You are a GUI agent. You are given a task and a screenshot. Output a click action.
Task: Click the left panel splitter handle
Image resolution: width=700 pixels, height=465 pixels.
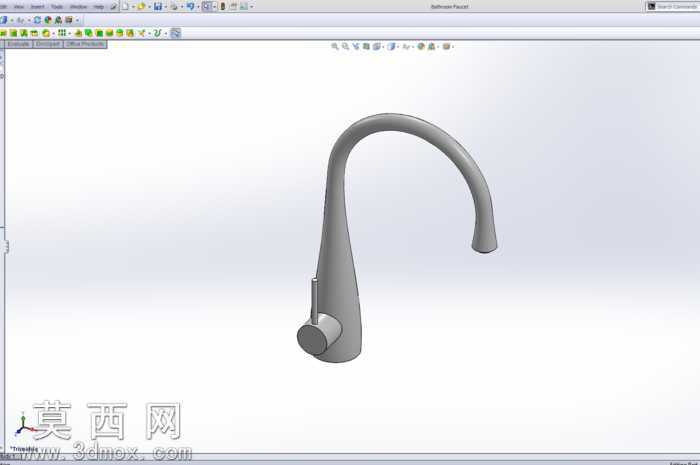pyautogui.click(x=6, y=246)
